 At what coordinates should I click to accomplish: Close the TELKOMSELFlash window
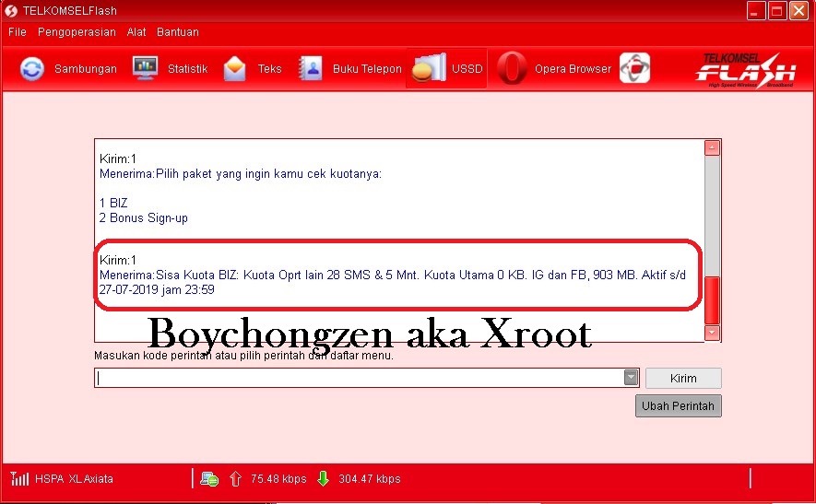(x=798, y=11)
